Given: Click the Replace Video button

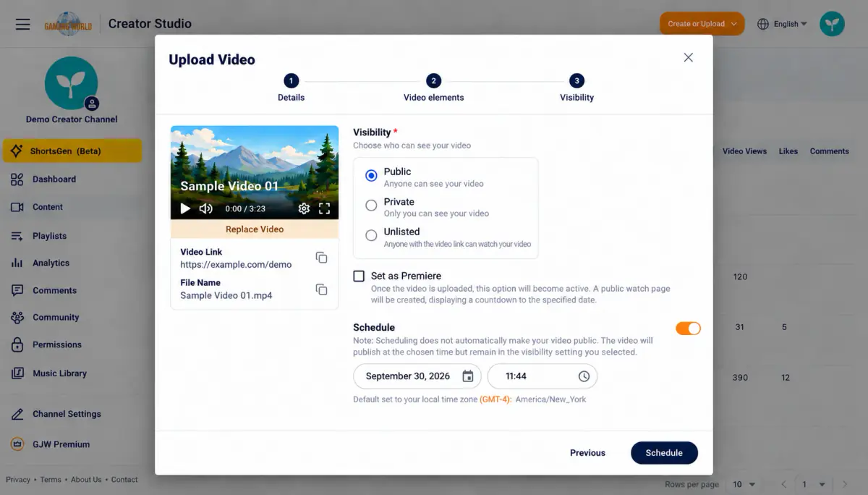Looking at the screenshot, I should point(255,229).
